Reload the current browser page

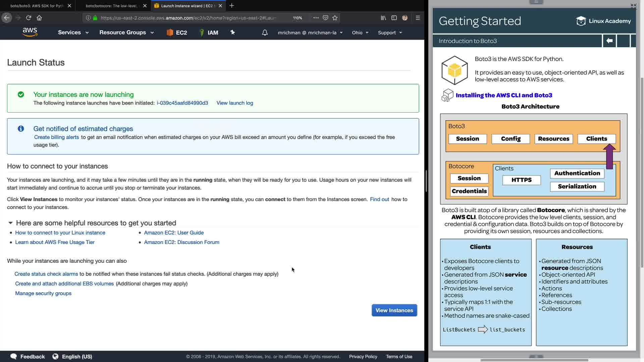(x=29, y=18)
